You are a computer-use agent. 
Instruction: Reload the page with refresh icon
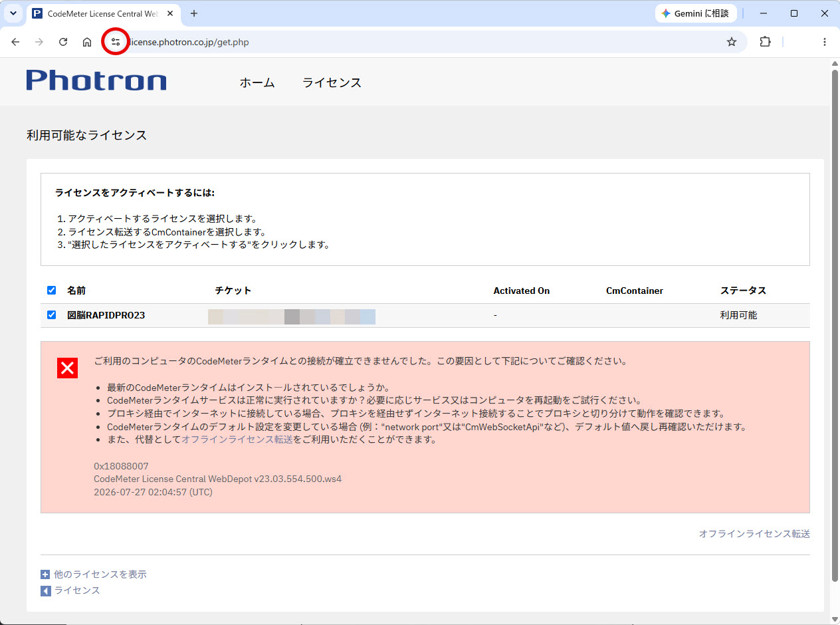pyautogui.click(x=63, y=42)
